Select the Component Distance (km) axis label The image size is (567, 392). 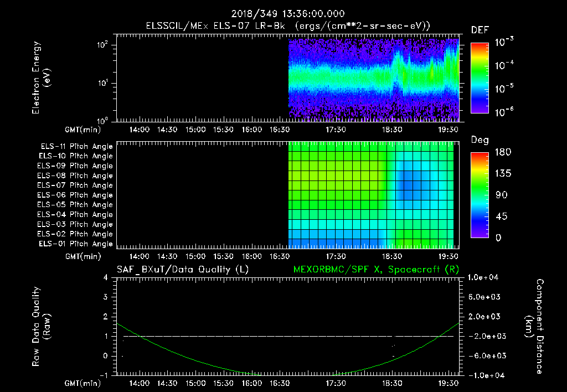coord(534,327)
